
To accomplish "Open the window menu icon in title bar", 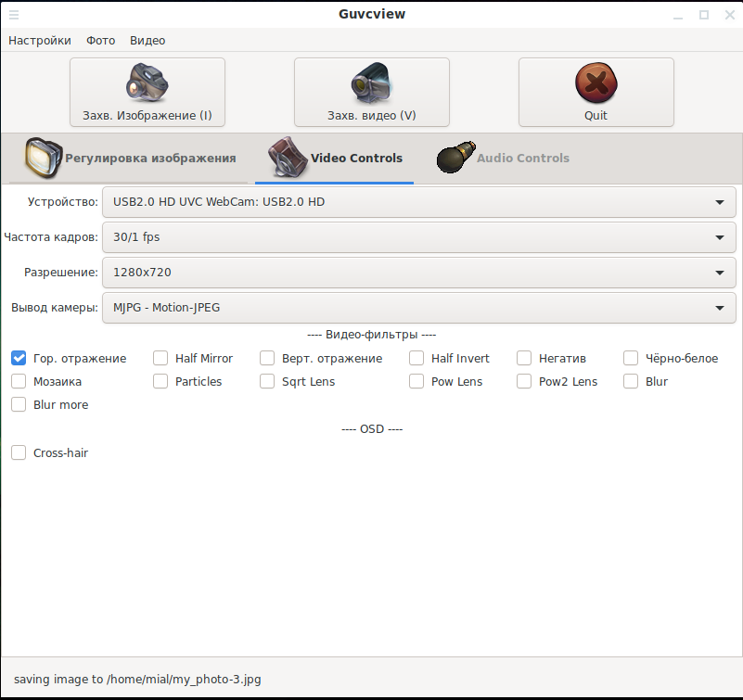I will [14, 14].
